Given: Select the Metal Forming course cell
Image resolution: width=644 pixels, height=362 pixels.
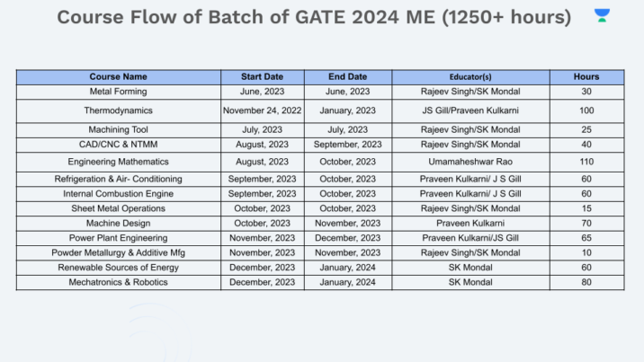Looking at the screenshot, I should (119, 92).
